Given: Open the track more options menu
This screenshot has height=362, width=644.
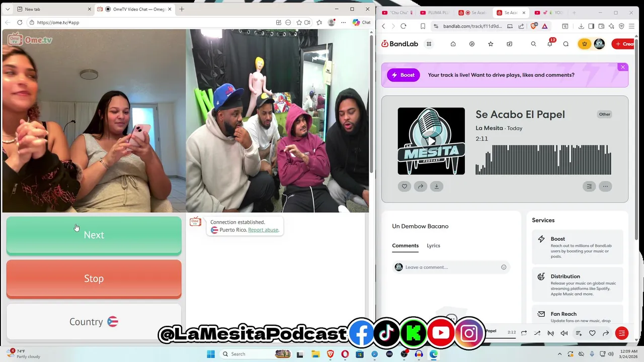Looking at the screenshot, I should (605, 187).
